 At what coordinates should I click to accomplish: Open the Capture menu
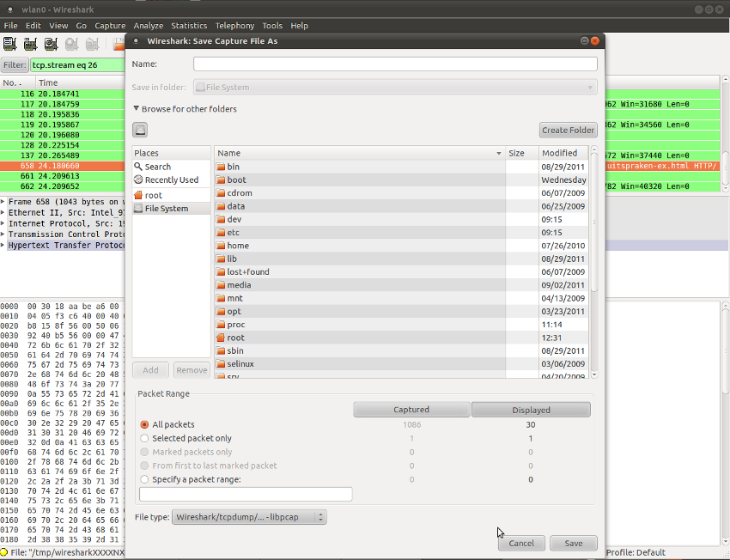click(x=110, y=26)
